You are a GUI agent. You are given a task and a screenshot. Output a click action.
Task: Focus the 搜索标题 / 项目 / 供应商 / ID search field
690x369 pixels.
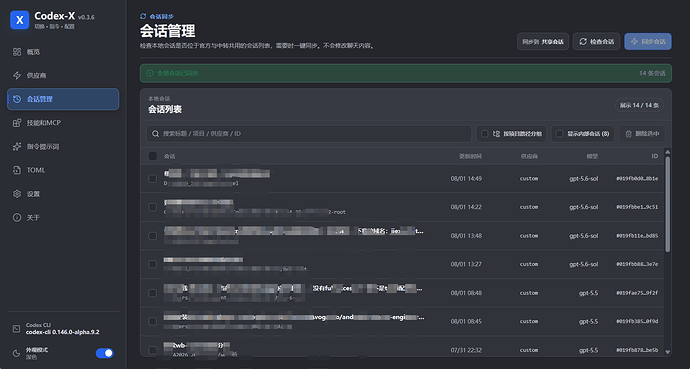pos(309,134)
